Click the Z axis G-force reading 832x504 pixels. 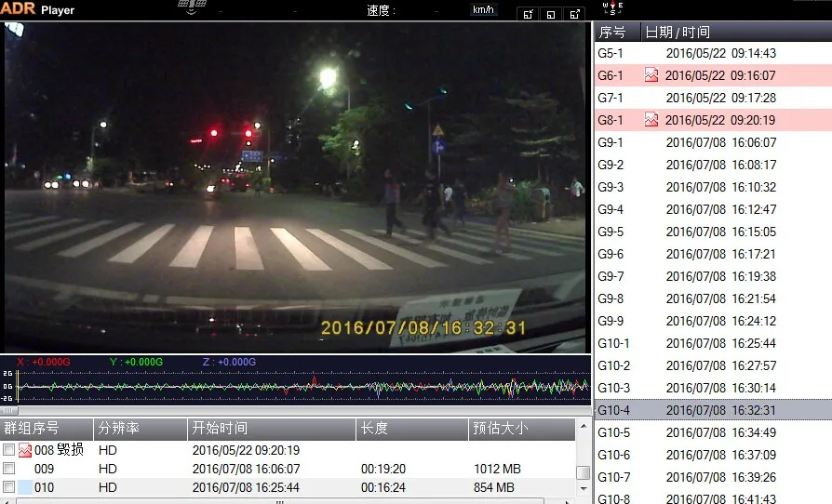229,362
